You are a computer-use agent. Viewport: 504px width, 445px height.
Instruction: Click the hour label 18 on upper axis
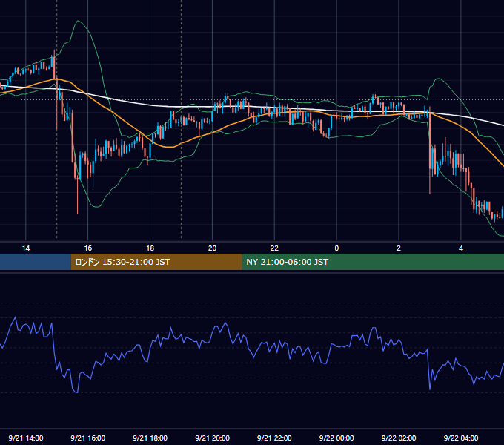150,248
